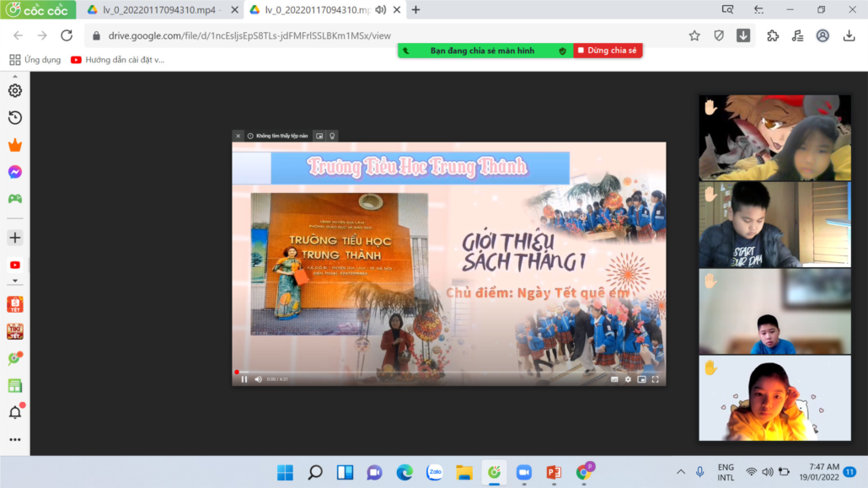Viewport: 868px width, 488px height.
Task: Toggle video subtitles/captions button
Action: (613, 379)
